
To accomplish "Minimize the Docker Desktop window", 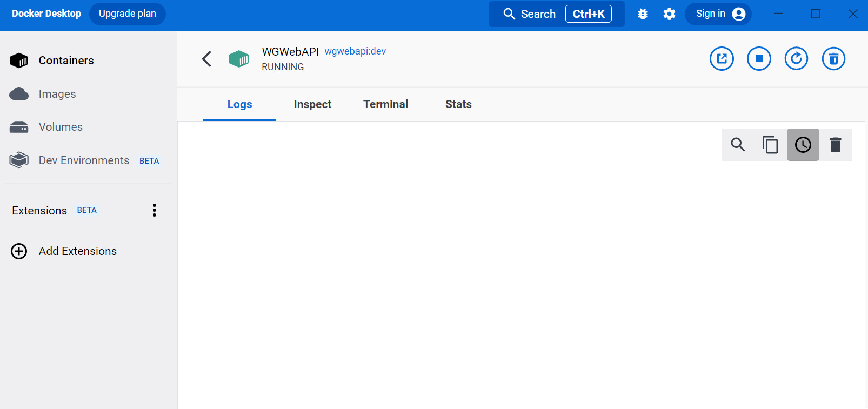I will pos(779,14).
